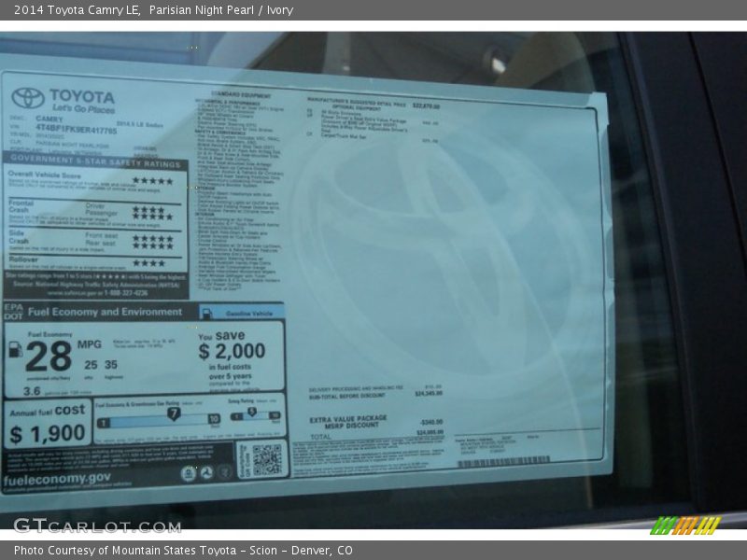Click the 'You save $2,000' figure
Viewport: 747px width, 560px height.
tap(232, 344)
